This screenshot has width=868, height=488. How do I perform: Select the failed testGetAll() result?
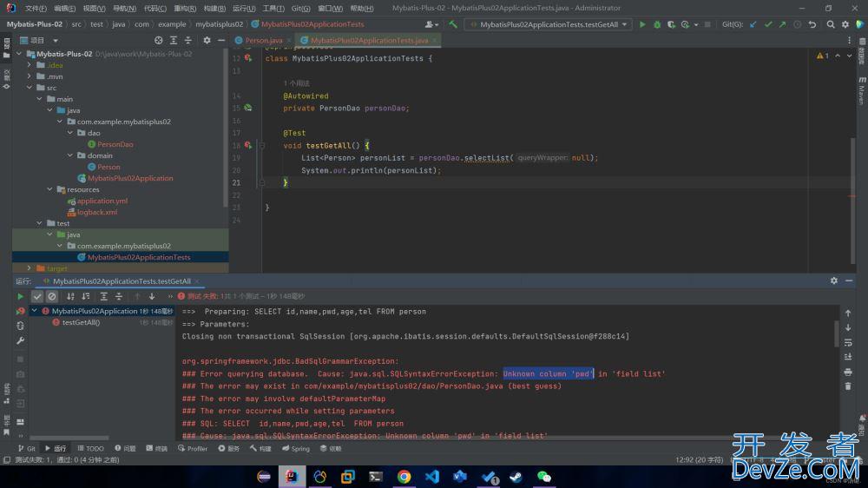click(81, 322)
